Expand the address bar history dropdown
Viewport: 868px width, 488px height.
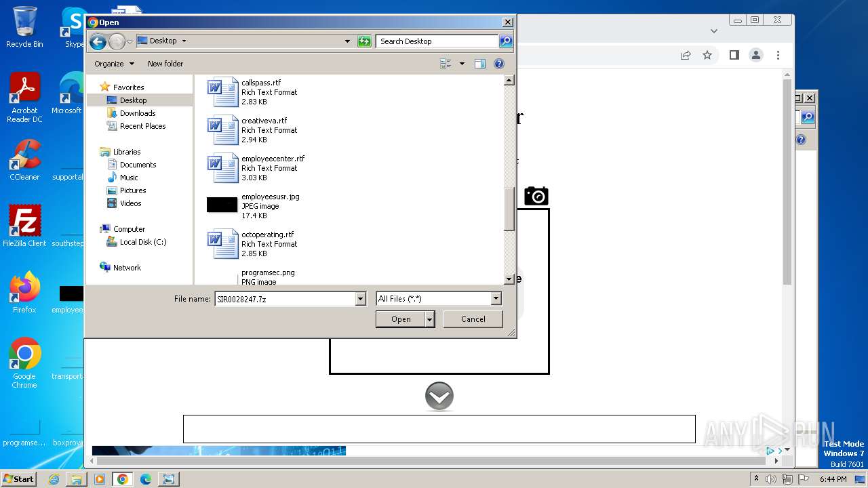[347, 41]
